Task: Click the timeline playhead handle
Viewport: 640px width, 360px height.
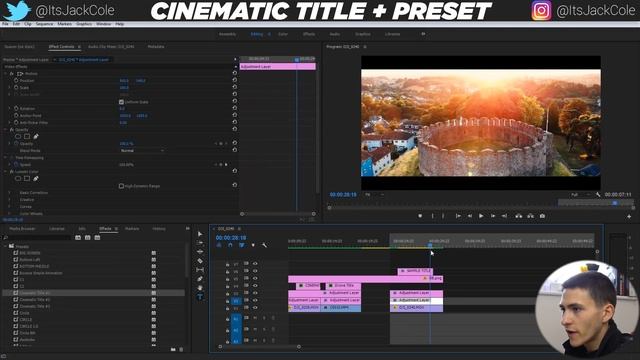Action: click(430, 245)
